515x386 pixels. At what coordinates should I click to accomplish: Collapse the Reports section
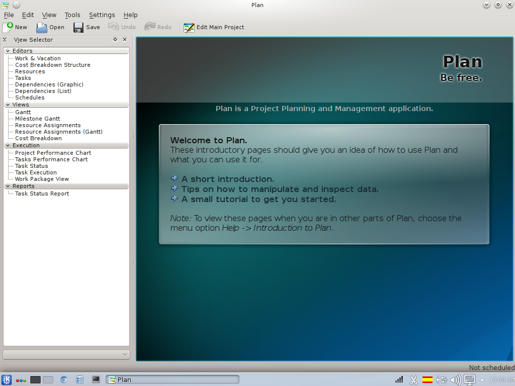click(x=7, y=186)
